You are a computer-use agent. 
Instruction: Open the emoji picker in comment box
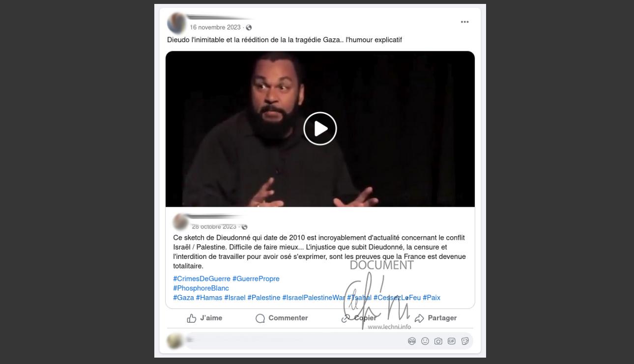point(425,341)
